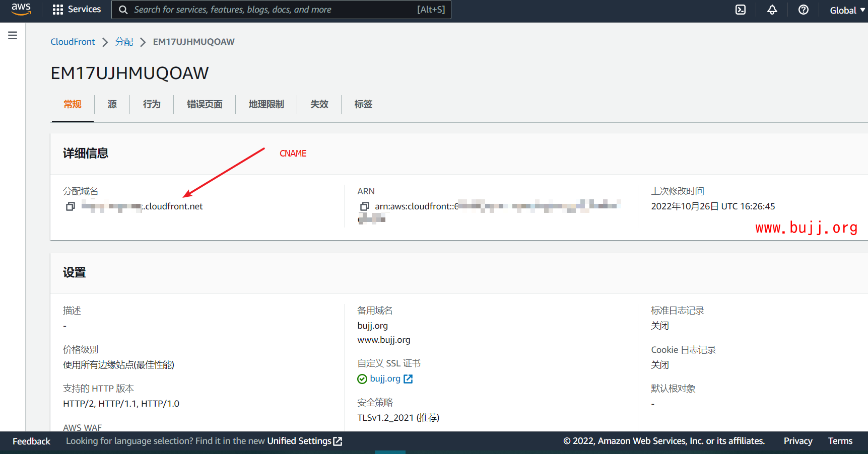The height and width of the screenshot is (454, 868).
Task: Click the AWS logo home icon
Action: [x=21, y=10]
